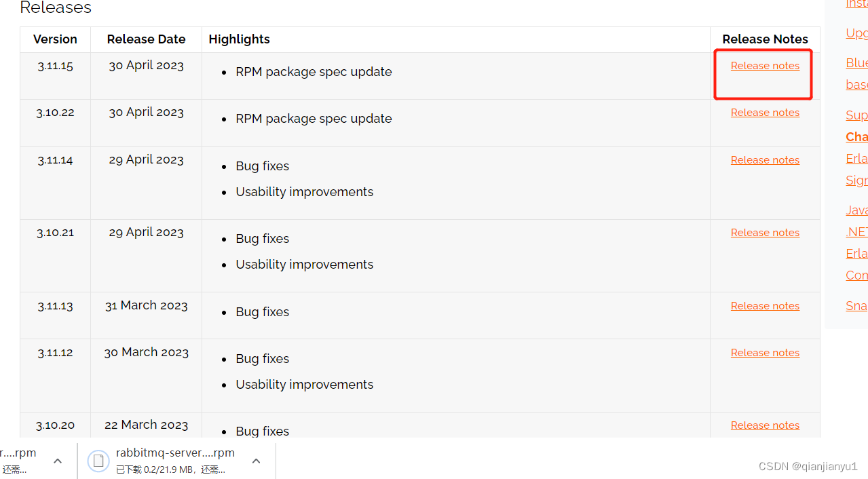The image size is (868, 479).
Task: Open Release notes for version 3.11.15
Action: 764,65
